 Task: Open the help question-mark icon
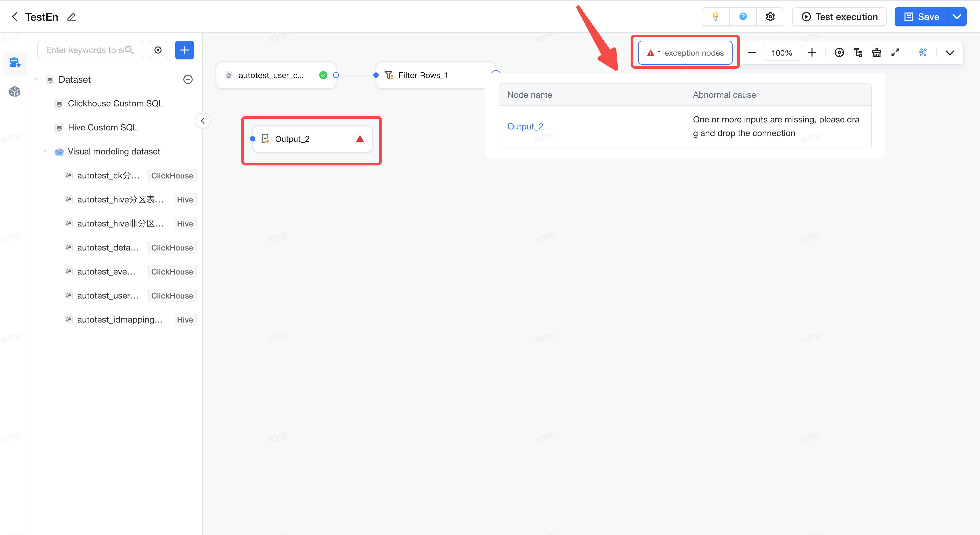743,17
